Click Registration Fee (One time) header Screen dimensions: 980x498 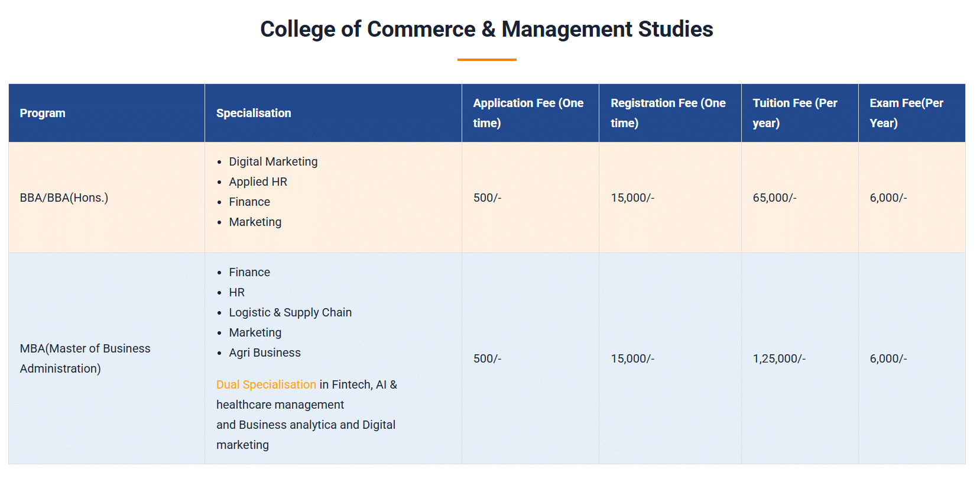tap(668, 112)
